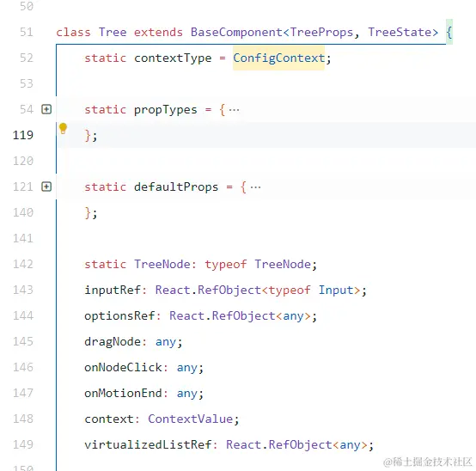Screen dimensions: 476x471
Task: Click the dragNode property name
Action: 113,342
